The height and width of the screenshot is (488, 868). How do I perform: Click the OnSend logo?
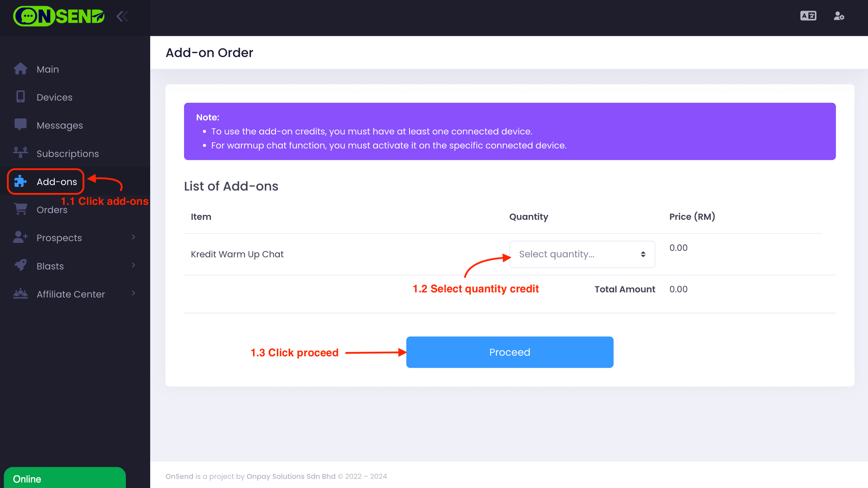tap(59, 16)
